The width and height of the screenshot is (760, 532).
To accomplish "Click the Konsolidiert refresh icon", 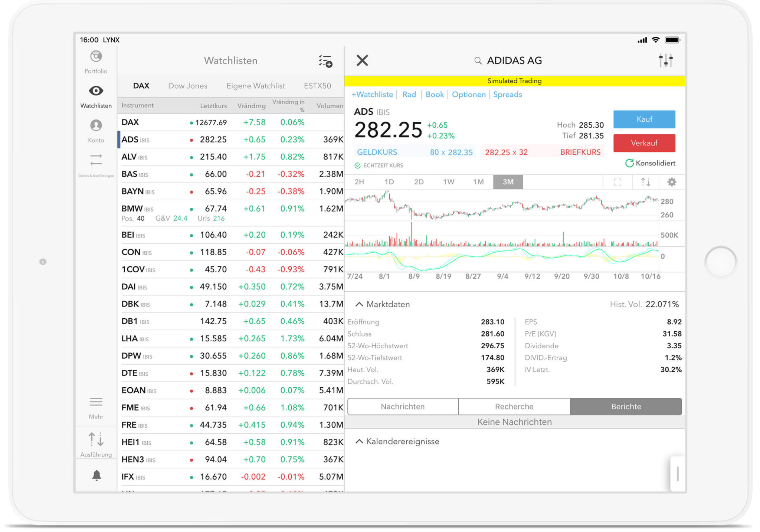I will click(x=629, y=163).
